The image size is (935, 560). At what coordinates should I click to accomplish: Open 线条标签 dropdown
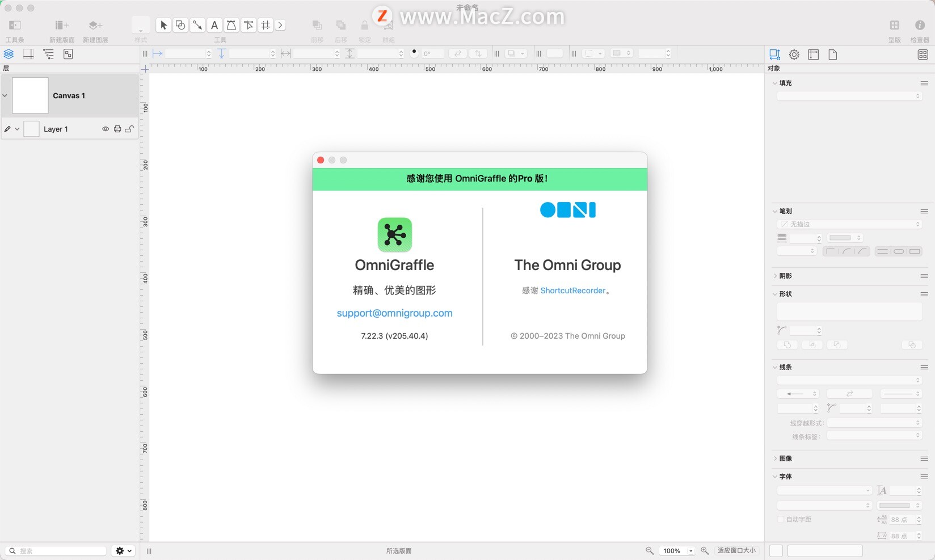tap(874, 436)
